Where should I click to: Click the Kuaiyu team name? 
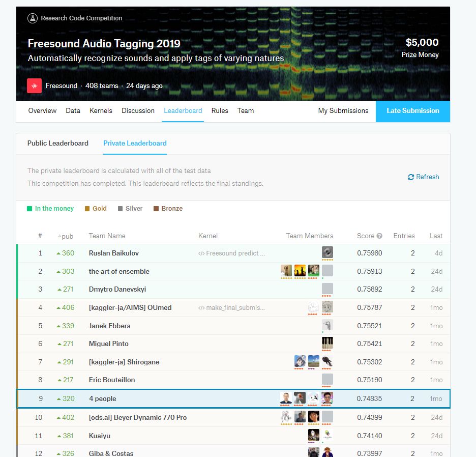(x=100, y=436)
